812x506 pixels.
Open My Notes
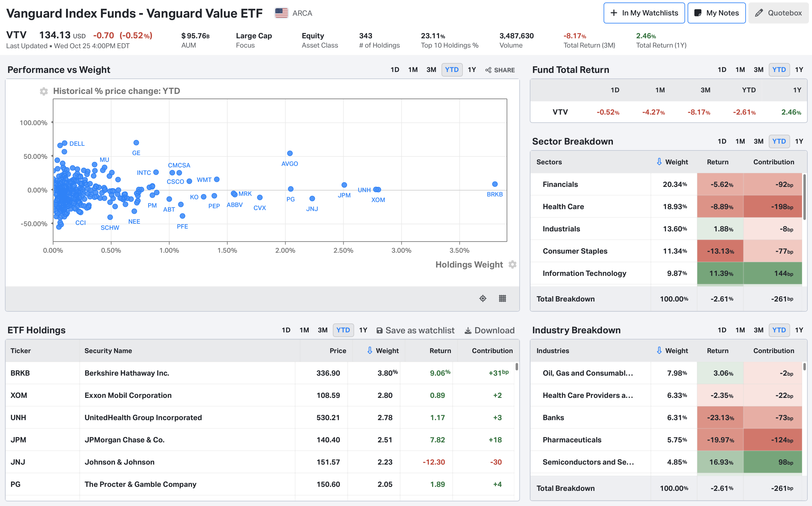716,13
